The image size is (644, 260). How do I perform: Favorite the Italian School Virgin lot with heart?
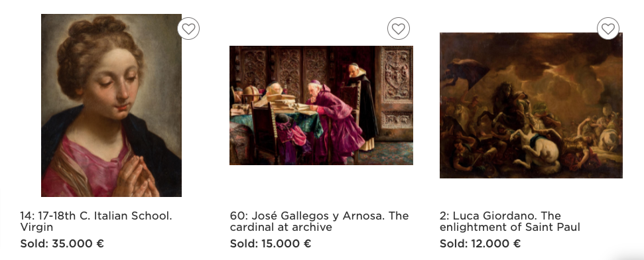pos(188,29)
